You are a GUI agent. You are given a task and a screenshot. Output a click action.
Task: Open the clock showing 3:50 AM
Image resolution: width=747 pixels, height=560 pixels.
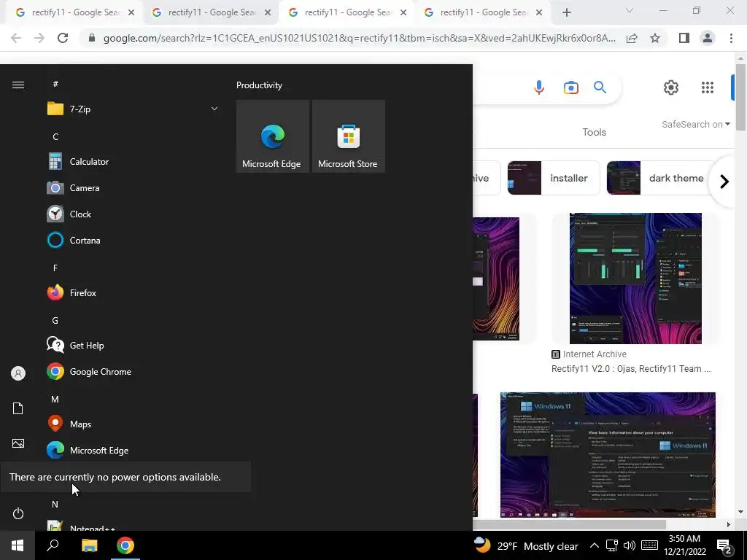[684, 545]
